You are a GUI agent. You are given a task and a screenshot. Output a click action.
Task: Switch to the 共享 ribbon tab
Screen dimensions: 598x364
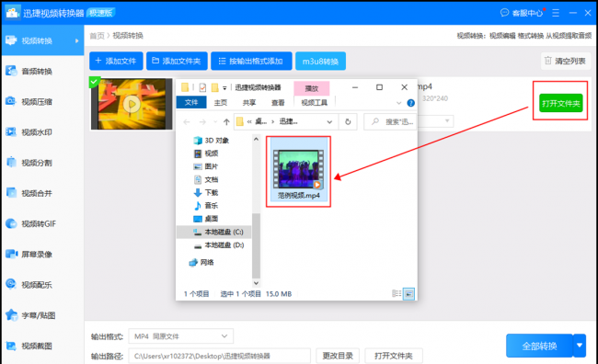point(249,102)
